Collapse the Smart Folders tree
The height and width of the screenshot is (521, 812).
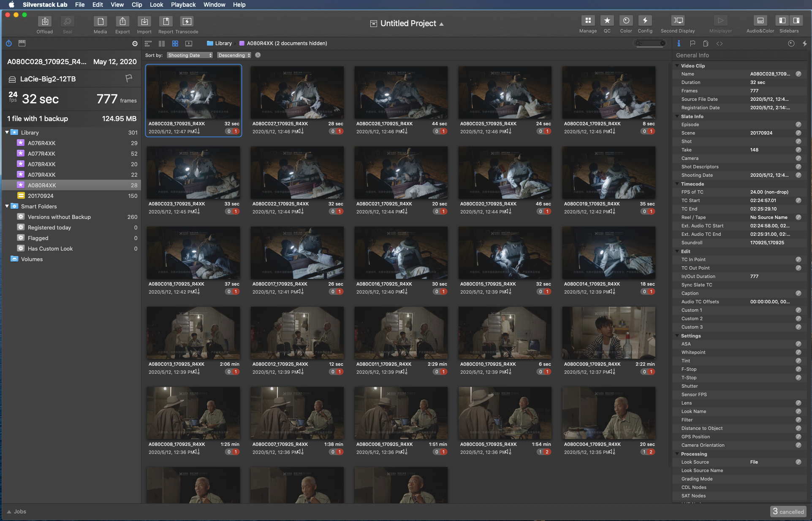tap(7, 206)
